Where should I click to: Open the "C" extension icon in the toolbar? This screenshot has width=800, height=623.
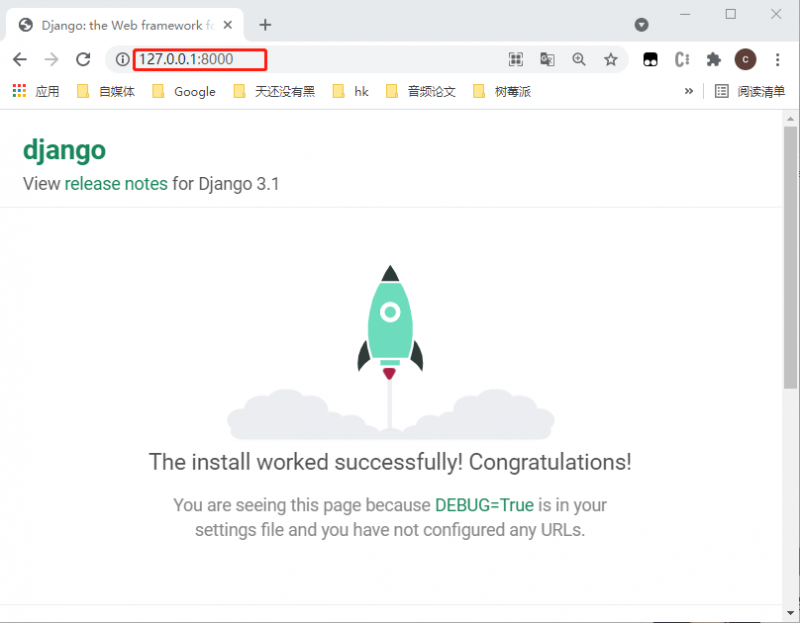tap(682, 60)
